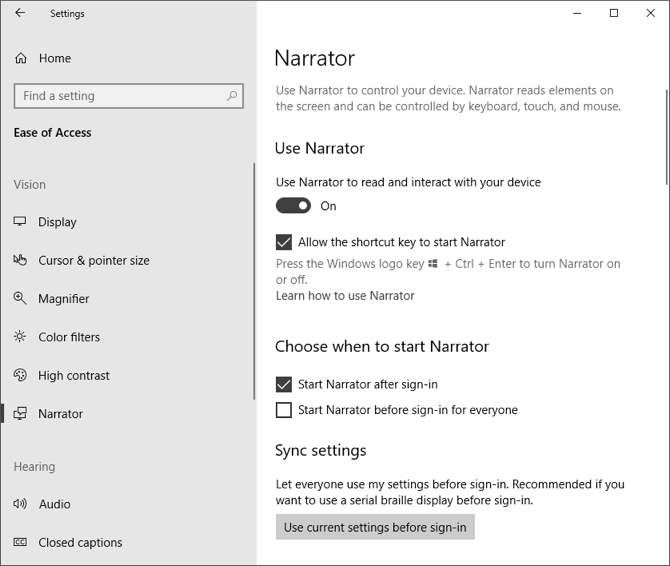Open Learn how to use Narrator link
670x566 pixels.
345,296
